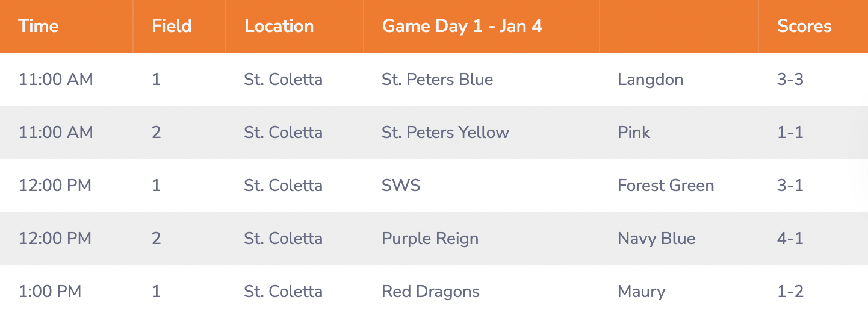868x323 pixels.
Task: Click the Navy Blue team name
Action: (x=656, y=239)
